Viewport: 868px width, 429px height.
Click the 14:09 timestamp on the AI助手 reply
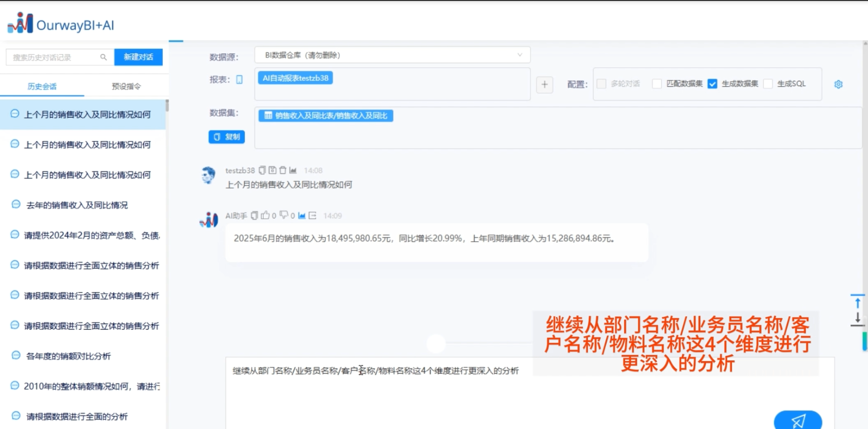tap(333, 216)
